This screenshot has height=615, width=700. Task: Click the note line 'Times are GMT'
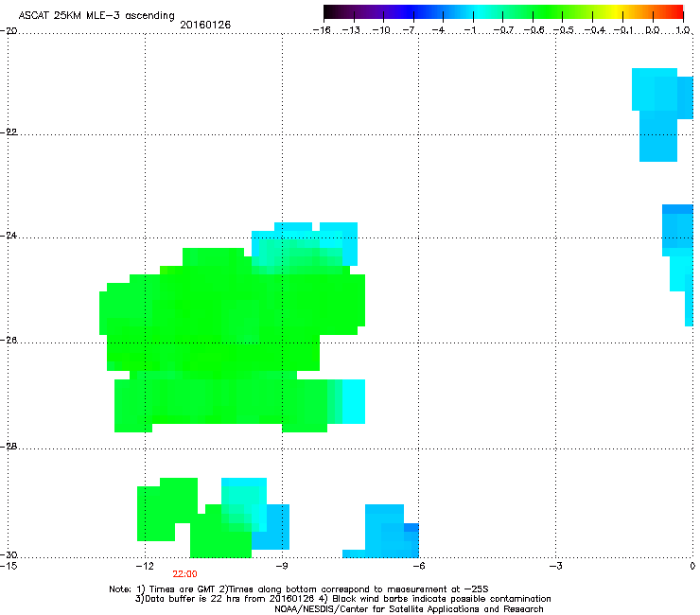183,589
